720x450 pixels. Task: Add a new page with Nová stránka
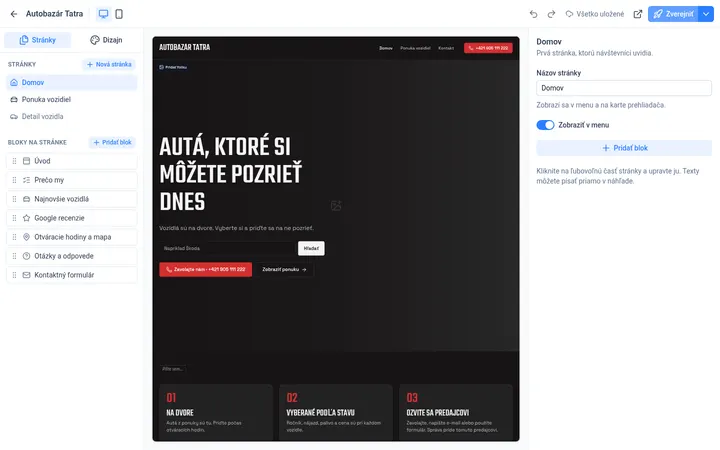click(109, 64)
